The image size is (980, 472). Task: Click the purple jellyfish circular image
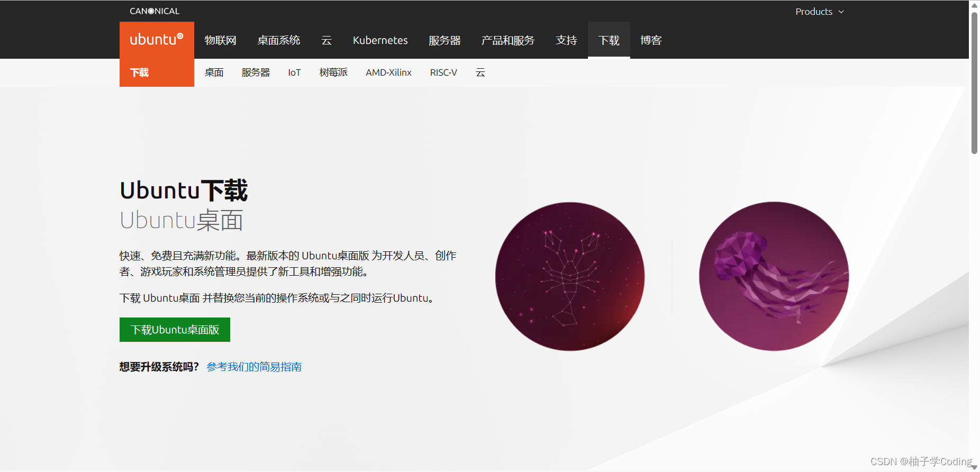pos(774,276)
